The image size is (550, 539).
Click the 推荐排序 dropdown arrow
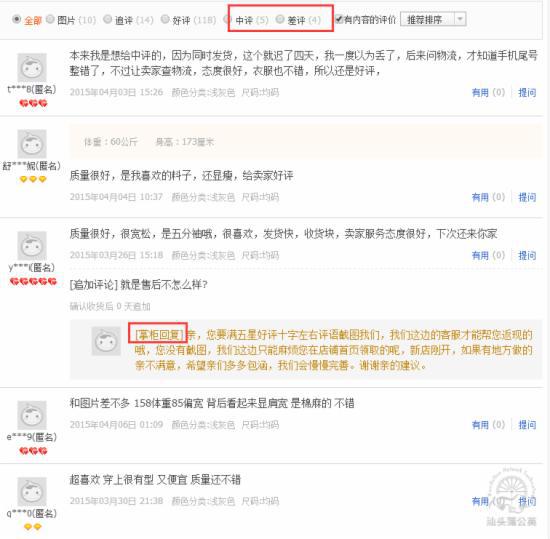460,19
